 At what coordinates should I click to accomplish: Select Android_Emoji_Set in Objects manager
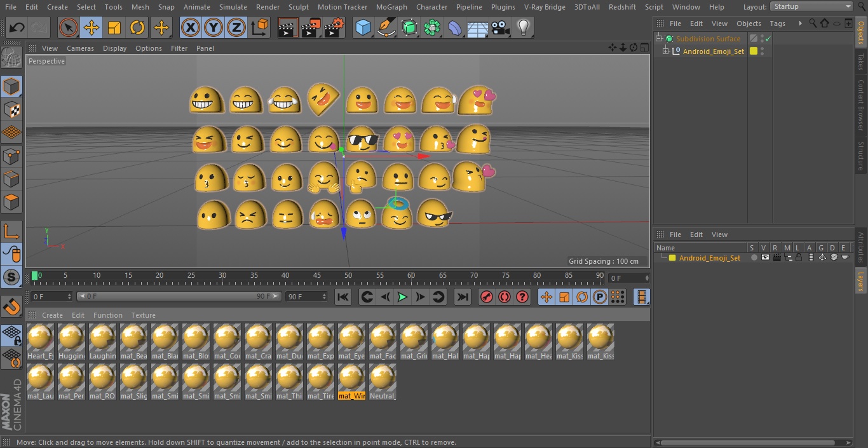pyautogui.click(x=713, y=51)
